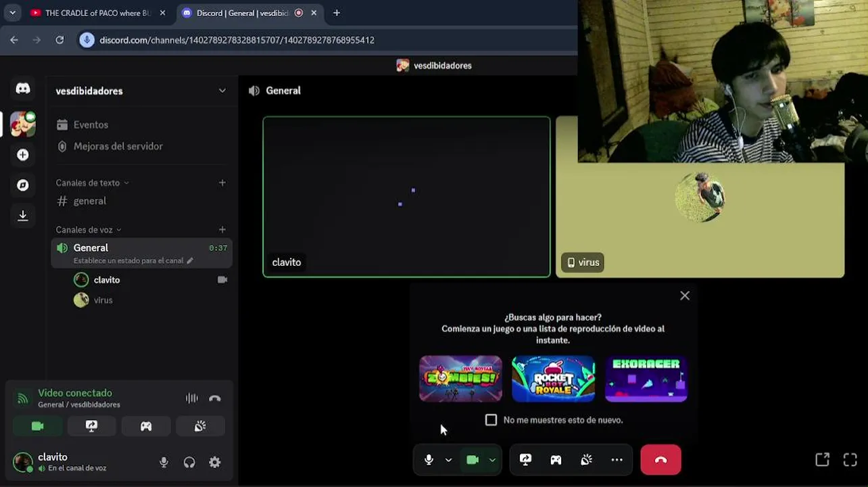This screenshot has height=487, width=868.
Task: Turn off camera in the call bar
Action: tap(473, 460)
